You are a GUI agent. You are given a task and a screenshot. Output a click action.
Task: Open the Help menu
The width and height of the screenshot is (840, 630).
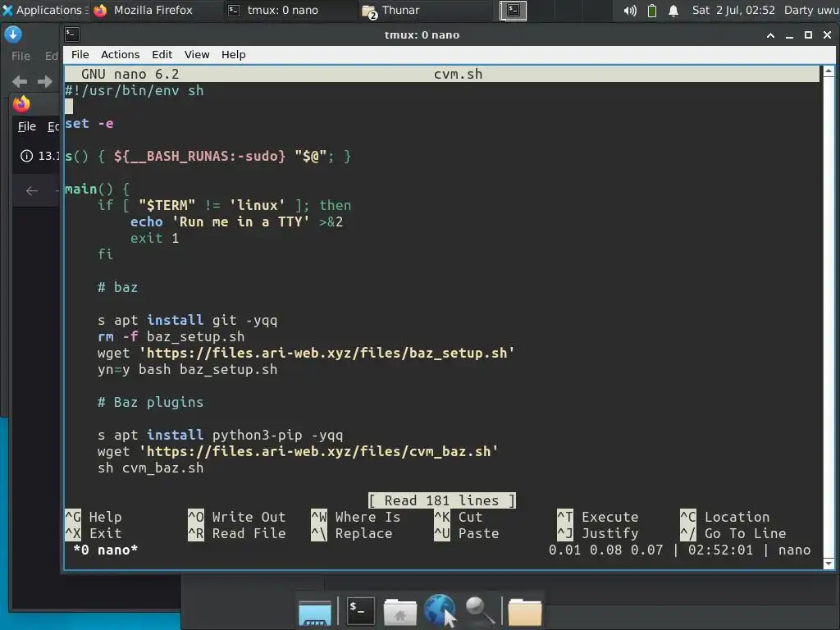pyautogui.click(x=233, y=55)
